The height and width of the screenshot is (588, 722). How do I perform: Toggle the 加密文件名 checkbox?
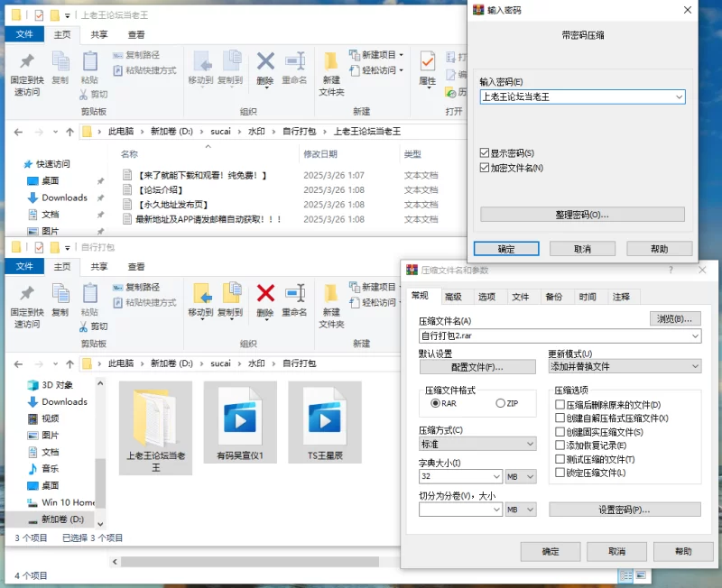485,168
